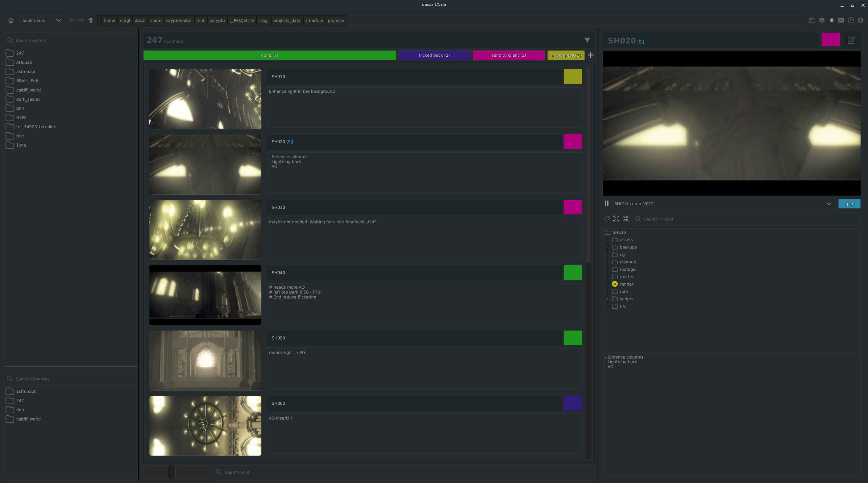Filter shots by in progress (1) status
This screenshot has height=483, width=868.
(566, 55)
